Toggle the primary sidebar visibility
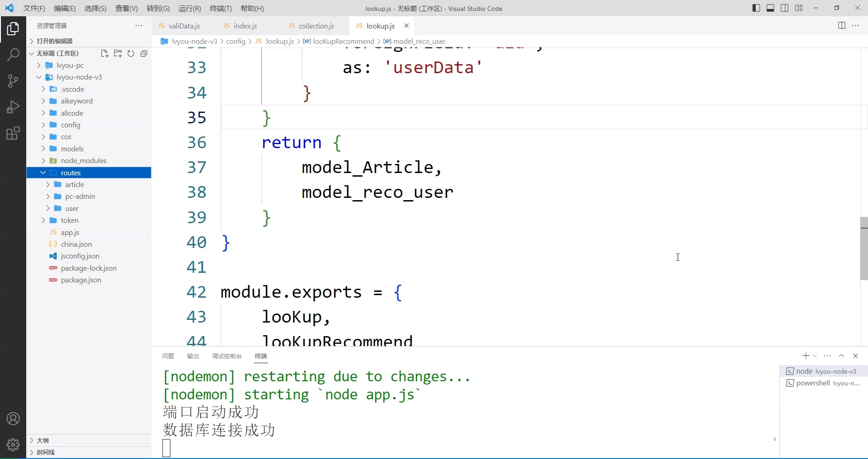This screenshot has width=868, height=459. [756, 8]
